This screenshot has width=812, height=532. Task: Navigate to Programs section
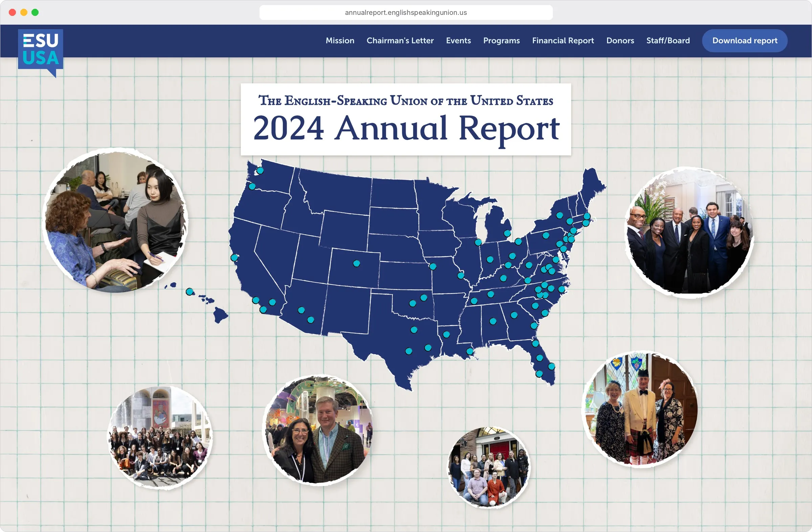(x=501, y=41)
